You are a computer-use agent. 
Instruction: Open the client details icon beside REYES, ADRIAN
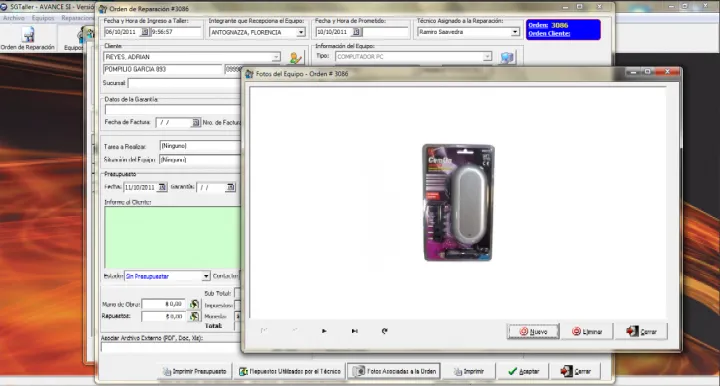(295, 57)
